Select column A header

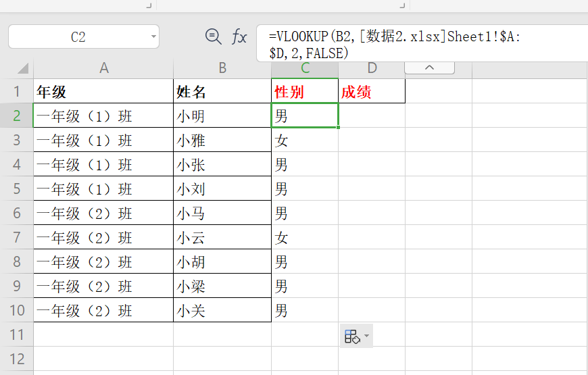tap(103, 68)
